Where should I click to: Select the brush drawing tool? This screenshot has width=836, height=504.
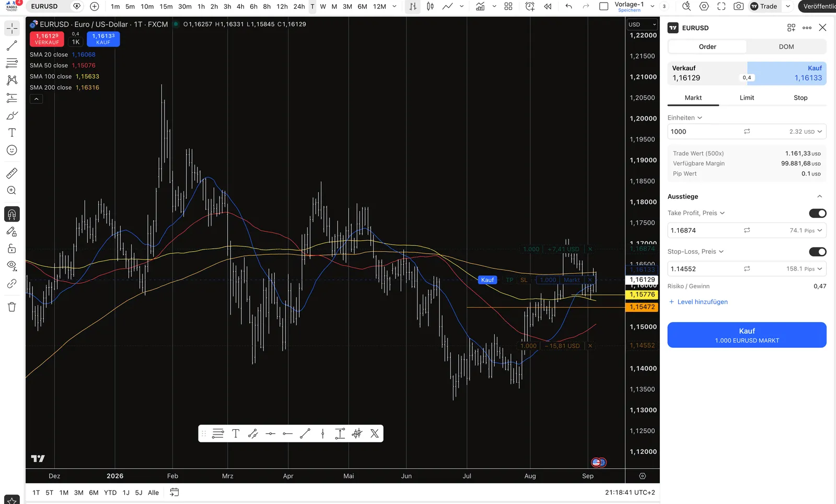coord(12,115)
